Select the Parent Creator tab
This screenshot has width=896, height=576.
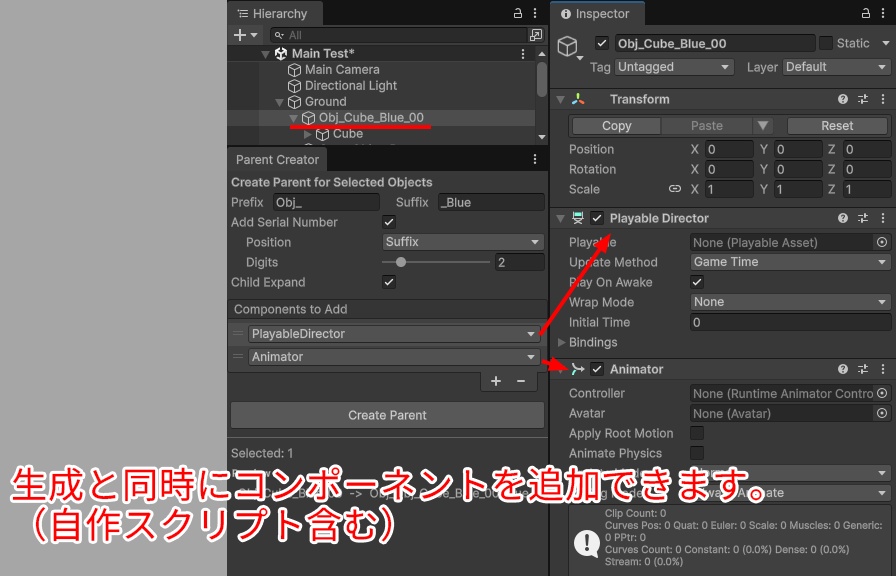[x=277, y=159]
